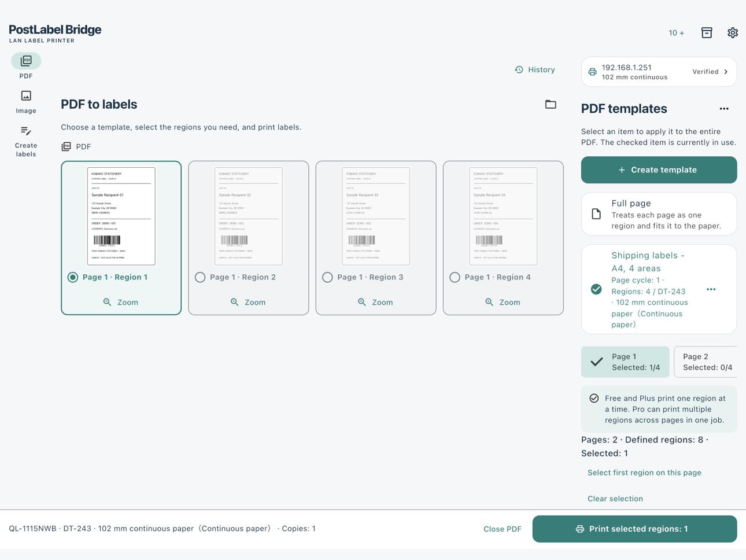
Task: Click Create template button
Action: pyautogui.click(x=659, y=170)
